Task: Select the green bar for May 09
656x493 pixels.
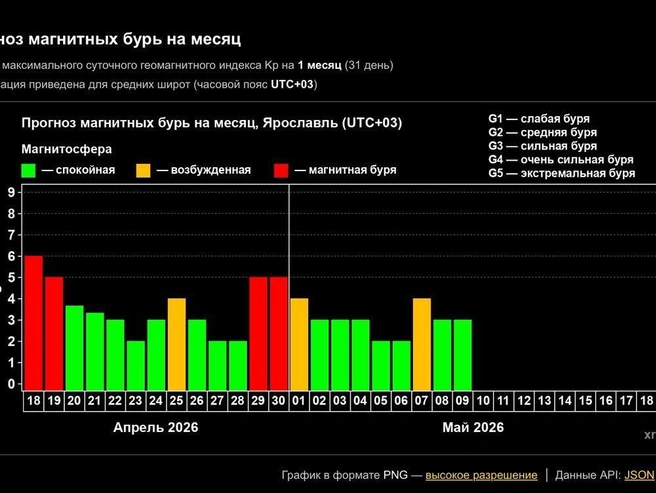Action: coord(463,355)
